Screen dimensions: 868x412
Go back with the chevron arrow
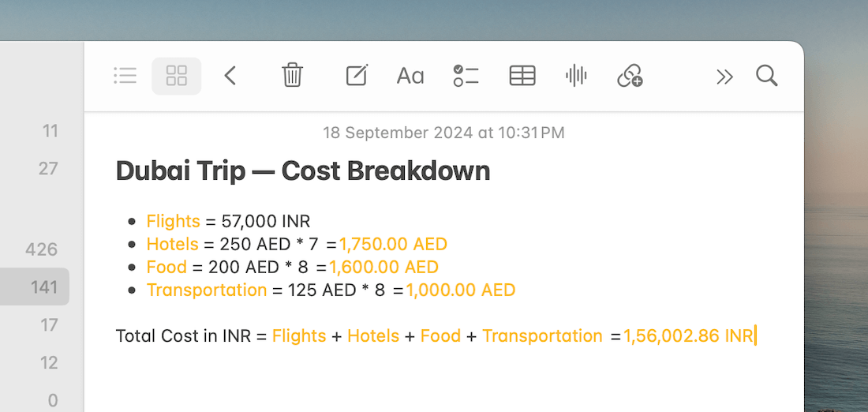230,76
